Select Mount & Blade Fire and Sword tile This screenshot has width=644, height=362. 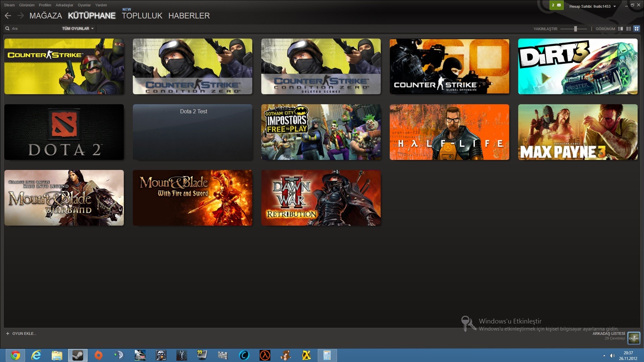pyautogui.click(x=193, y=198)
